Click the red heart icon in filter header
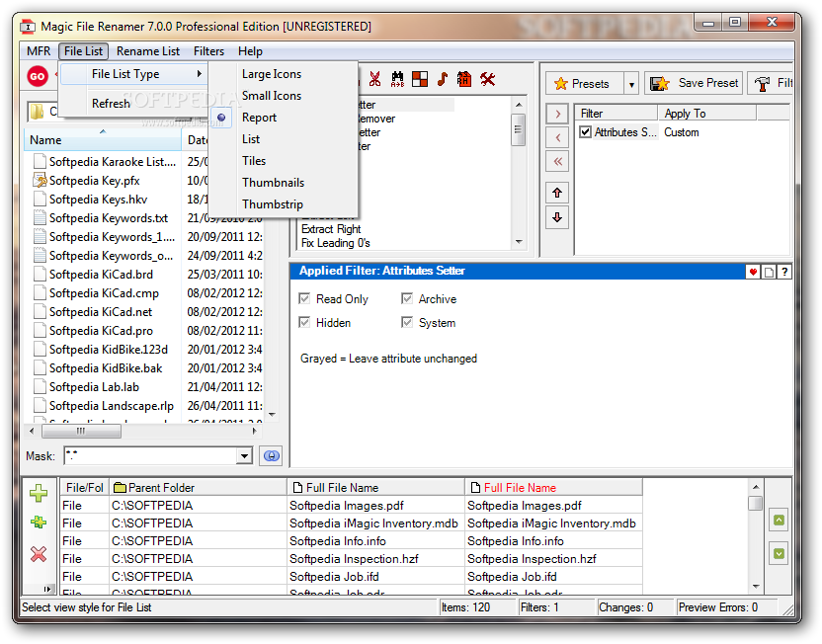Image resolution: width=822 pixels, height=644 pixels. click(x=753, y=272)
